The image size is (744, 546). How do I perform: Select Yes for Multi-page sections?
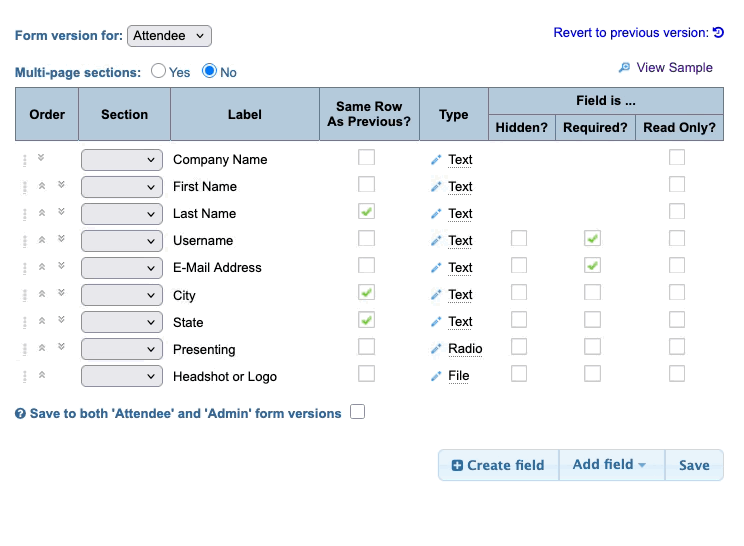(x=158, y=71)
